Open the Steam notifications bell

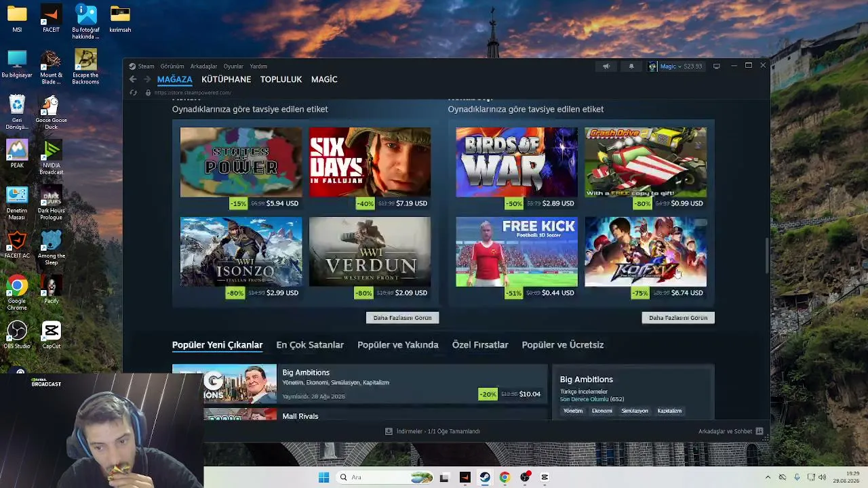tap(631, 66)
